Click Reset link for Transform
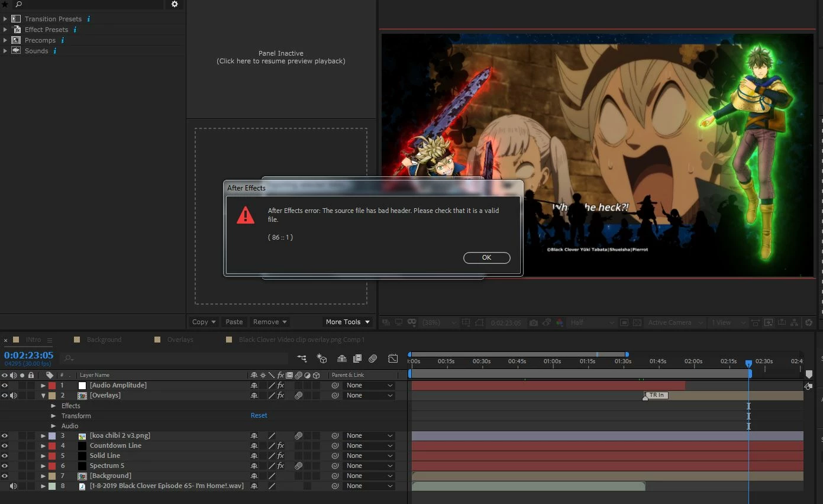The image size is (823, 504). point(259,415)
